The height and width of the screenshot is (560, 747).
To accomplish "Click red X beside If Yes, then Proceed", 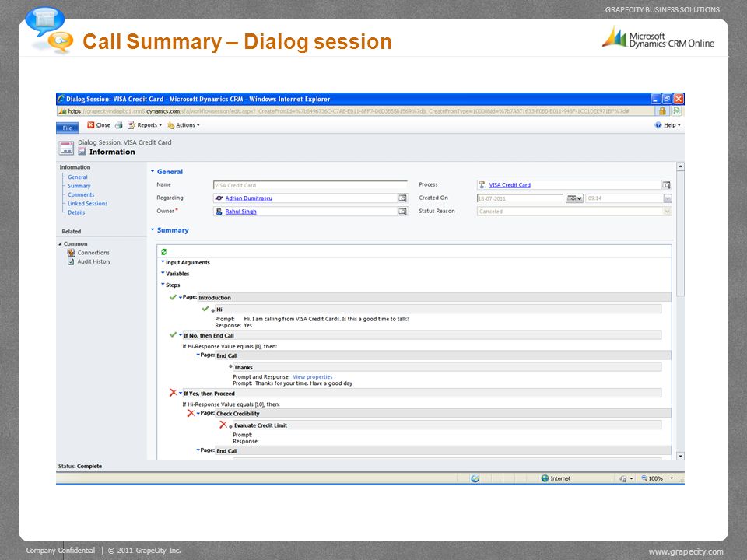I will pos(173,393).
